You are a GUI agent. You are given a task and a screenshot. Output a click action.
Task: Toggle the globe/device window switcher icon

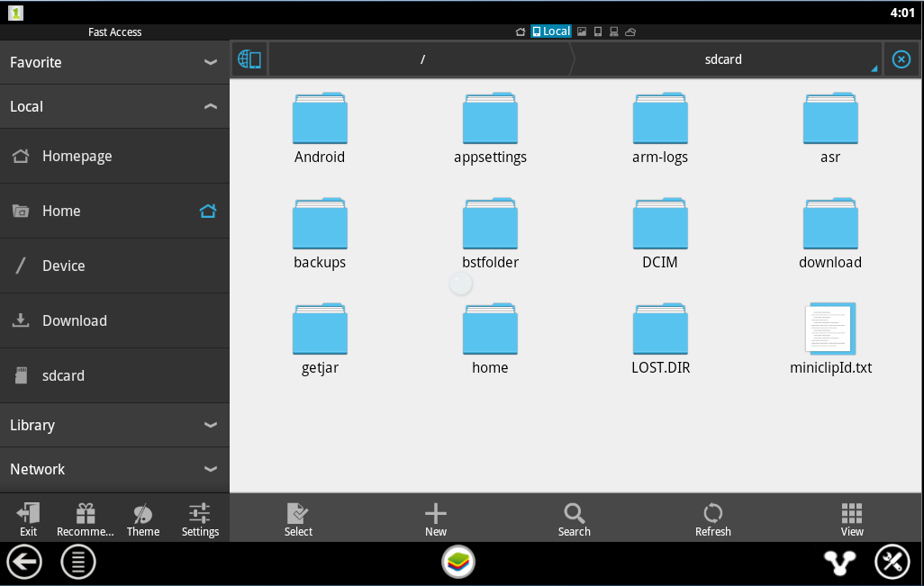[249, 59]
